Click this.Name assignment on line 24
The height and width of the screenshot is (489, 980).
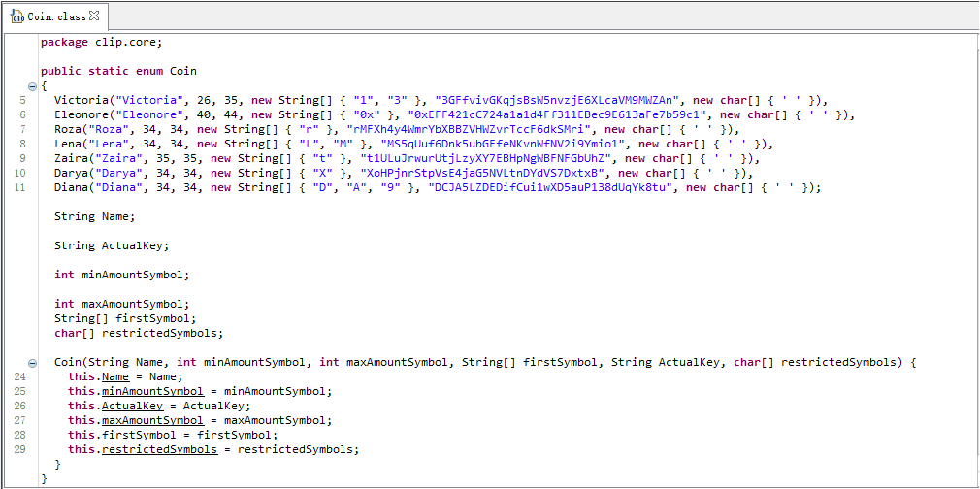(x=125, y=376)
